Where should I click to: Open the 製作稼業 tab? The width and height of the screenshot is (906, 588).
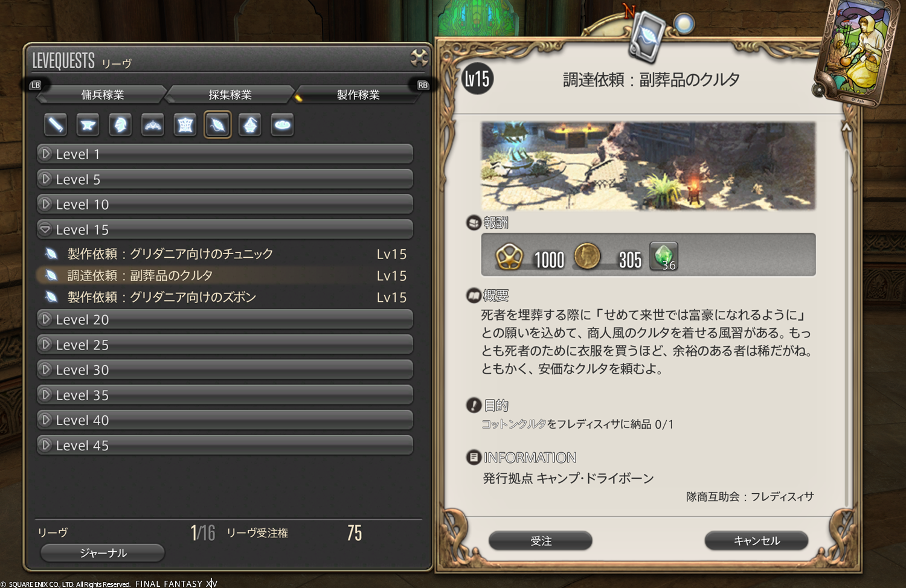(358, 95)
